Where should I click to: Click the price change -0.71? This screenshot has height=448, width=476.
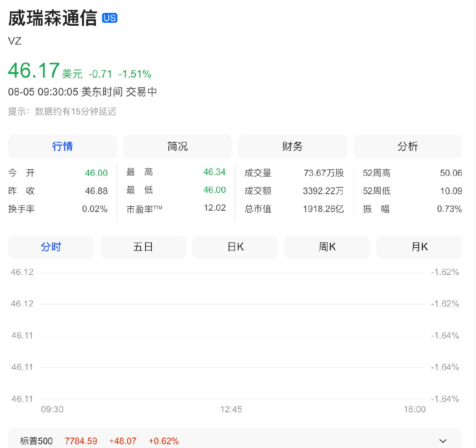pos(100,74)
